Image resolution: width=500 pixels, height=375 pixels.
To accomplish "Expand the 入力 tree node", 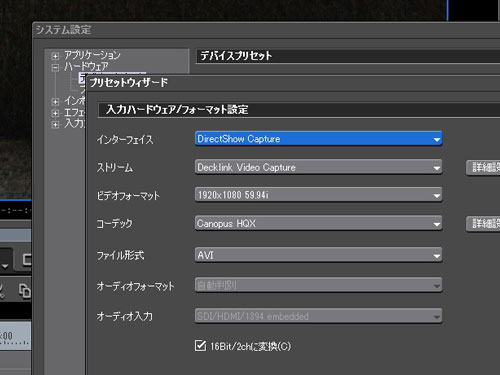I will click(55, 125).
